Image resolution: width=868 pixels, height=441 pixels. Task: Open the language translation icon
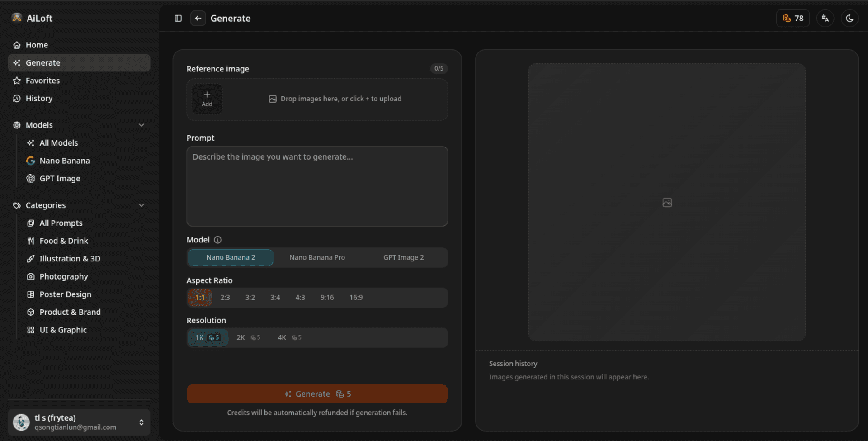click(x=825, y=19)
